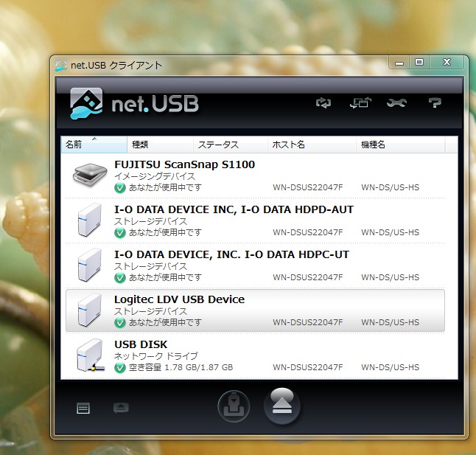Screen dimensions: 476x455
Task: Open help via the question mark icon
Action: [435, 103]
